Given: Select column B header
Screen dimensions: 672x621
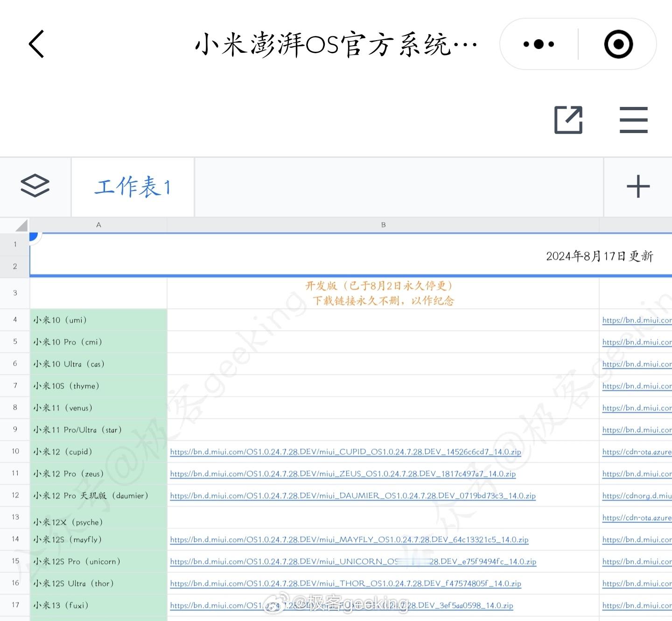Looking at the screenshot, I should (x=383, y=225).
